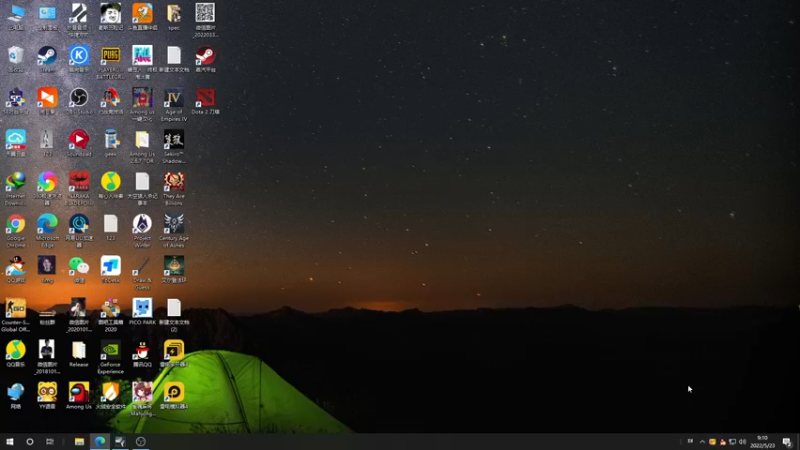Open the Steam desktop shortcut
The width and height of the screenshot is (800, 450).
click(47, 56)
